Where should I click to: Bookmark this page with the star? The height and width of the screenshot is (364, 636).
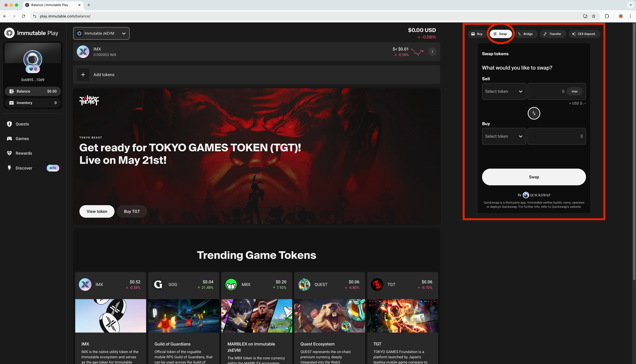[x=594, y=16]
